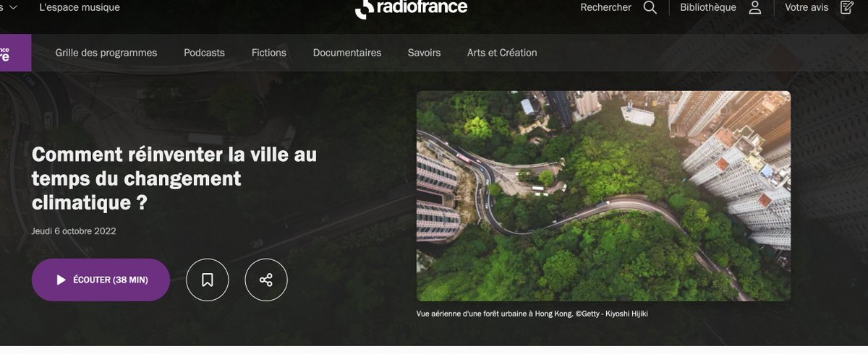This screenshot has height=354, width=868.
Task: Open the Bibliothèque link
Action: [708, 7]
